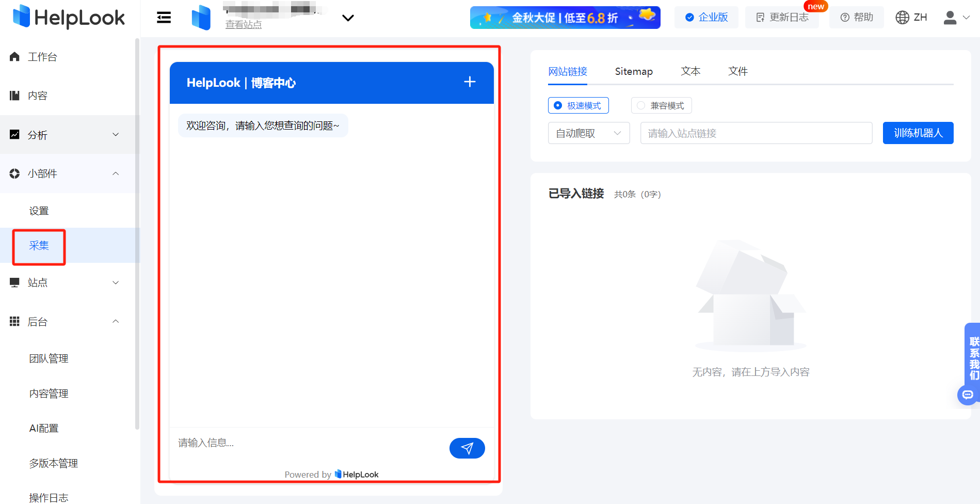Screen dimensions: 980x504
Task: Expand the account dropdown arrow
Action: pyautogui.click(x=967, y=18)
